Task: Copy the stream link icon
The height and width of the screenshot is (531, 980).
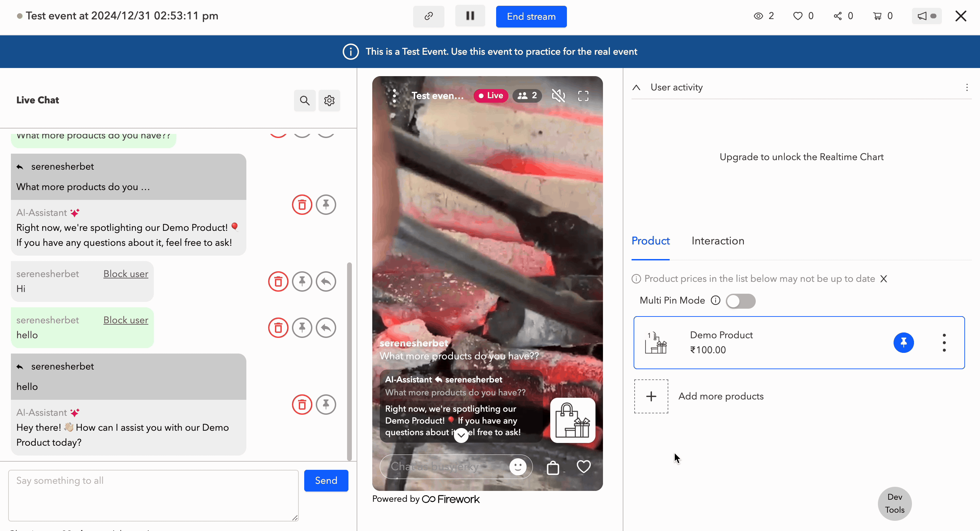Action: pos(428,16)
